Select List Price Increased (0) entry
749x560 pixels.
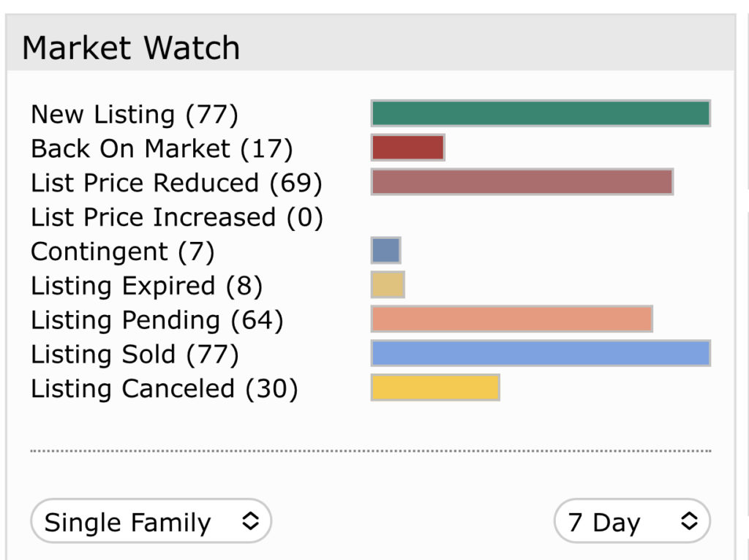pyautogui.click(x=177, y=217)
